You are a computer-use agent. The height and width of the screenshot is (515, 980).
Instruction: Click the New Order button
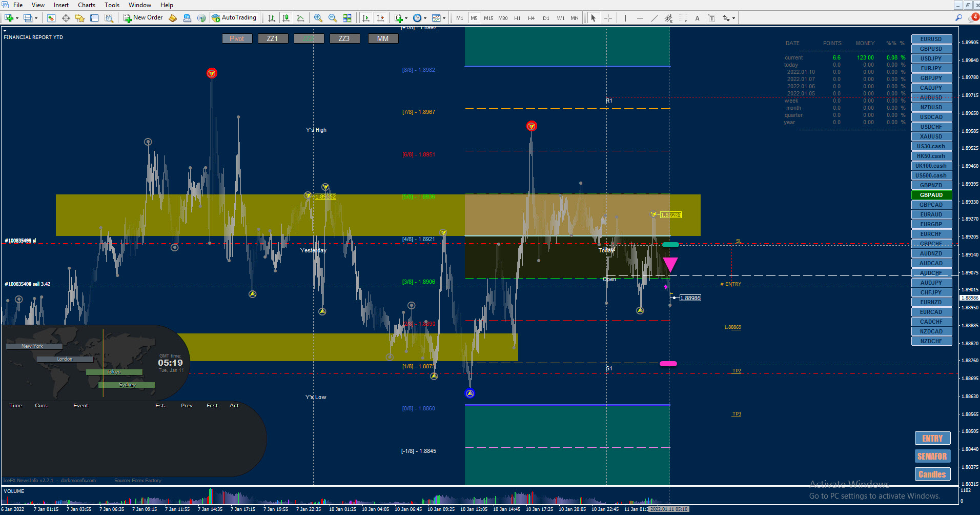pos(143,17)
